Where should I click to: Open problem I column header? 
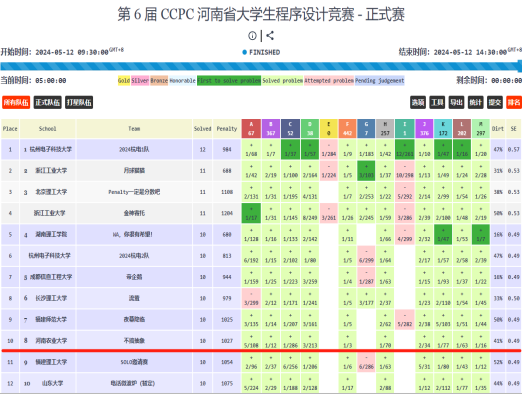point(405,129)
